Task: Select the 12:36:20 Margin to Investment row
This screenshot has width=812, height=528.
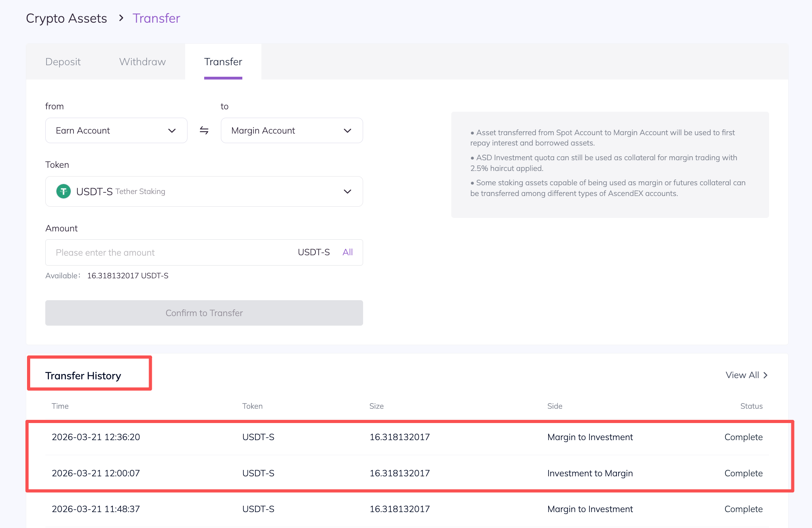Action: (407, 437)
